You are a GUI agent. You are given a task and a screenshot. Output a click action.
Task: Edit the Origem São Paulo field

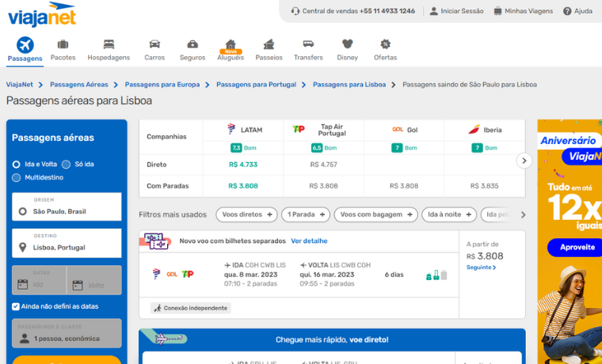tap(67, 207)
